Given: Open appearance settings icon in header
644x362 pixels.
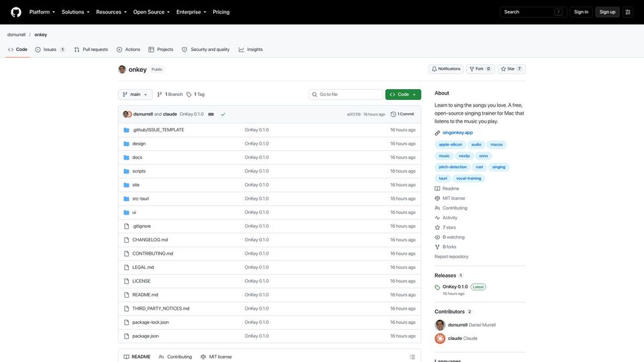Looking at the screenshot, I should coord(628,12).
